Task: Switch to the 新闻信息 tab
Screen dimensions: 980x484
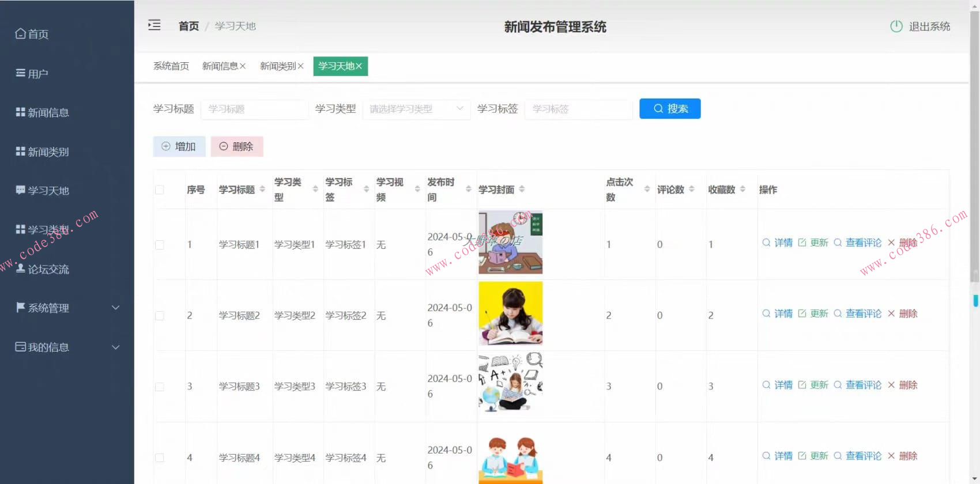Action: 220,66
